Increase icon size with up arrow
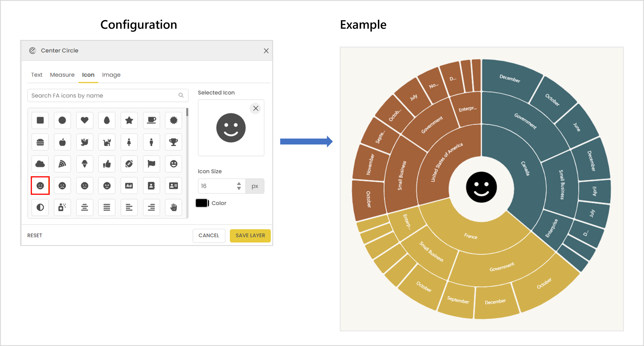 point(239,184)
